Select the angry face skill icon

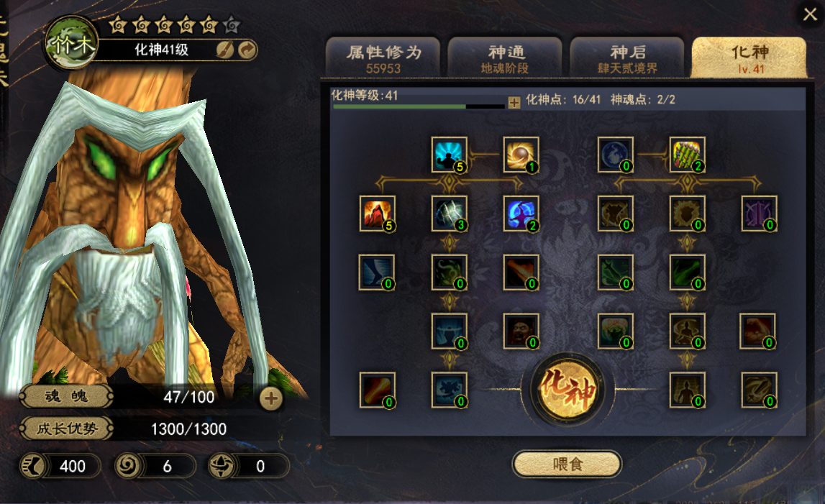(x=521, y=331)
